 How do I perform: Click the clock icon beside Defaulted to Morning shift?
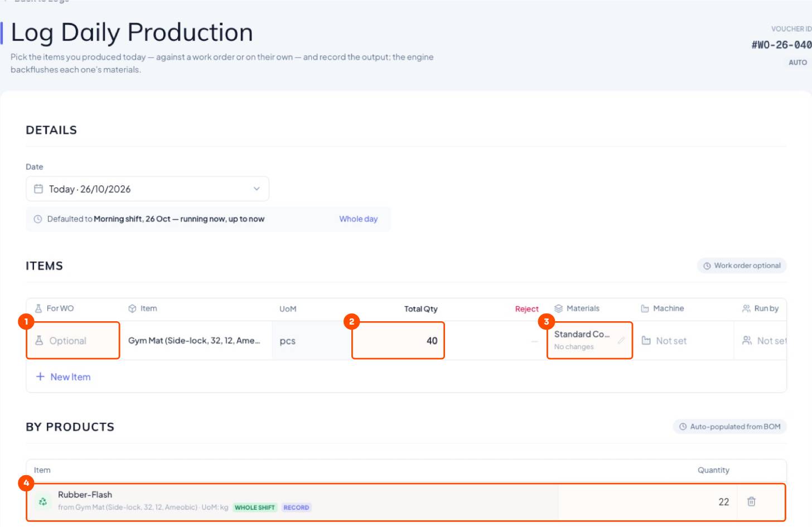click(x=38, y=219)
